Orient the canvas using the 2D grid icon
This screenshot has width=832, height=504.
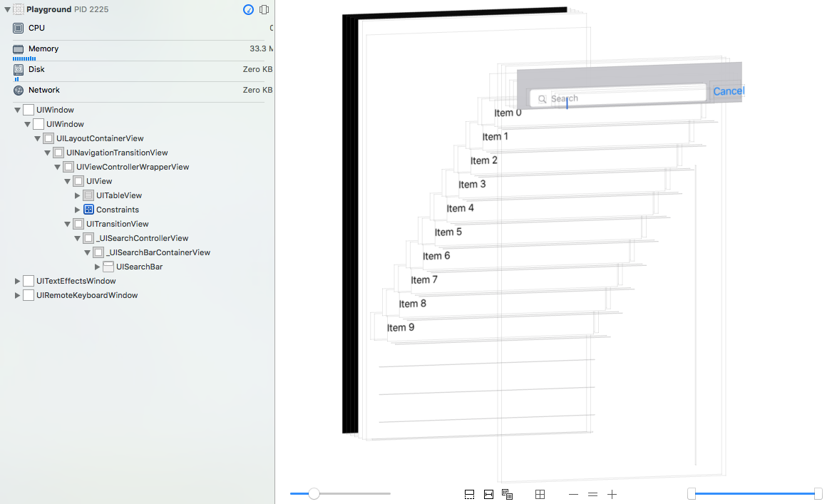[540, 493]
